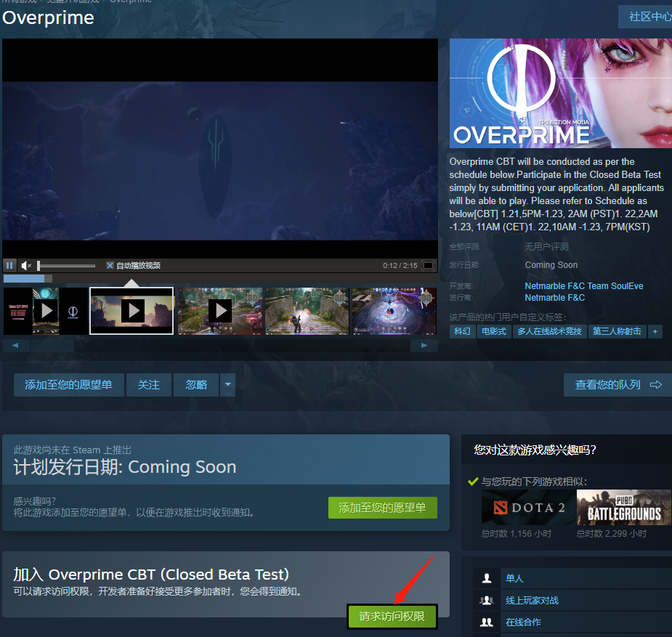Select the 科幻 tag
Screen dimensions: 672x637
(463, 331)
